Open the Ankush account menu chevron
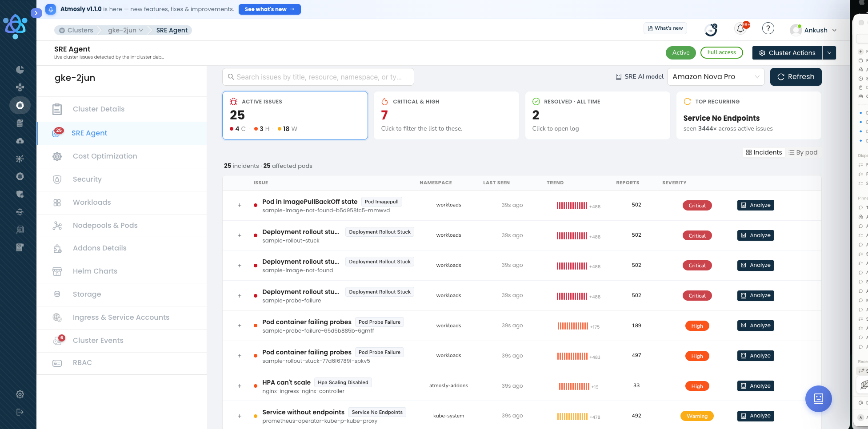Image resolution: width=868 pixels, height=429 pixels. (834, 30)
